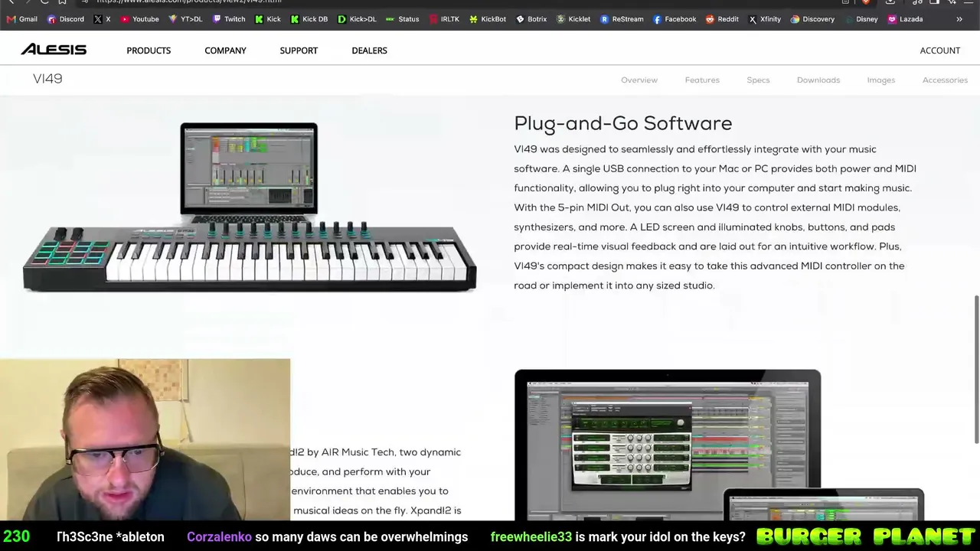Jump to the Overview section

click(x=639, y=80)
